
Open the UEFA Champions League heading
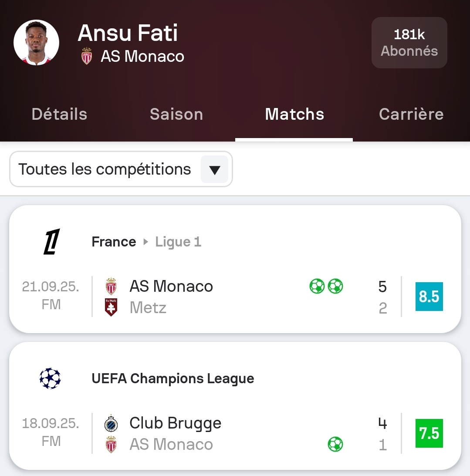pyautogui.click(x=172, y=378)
